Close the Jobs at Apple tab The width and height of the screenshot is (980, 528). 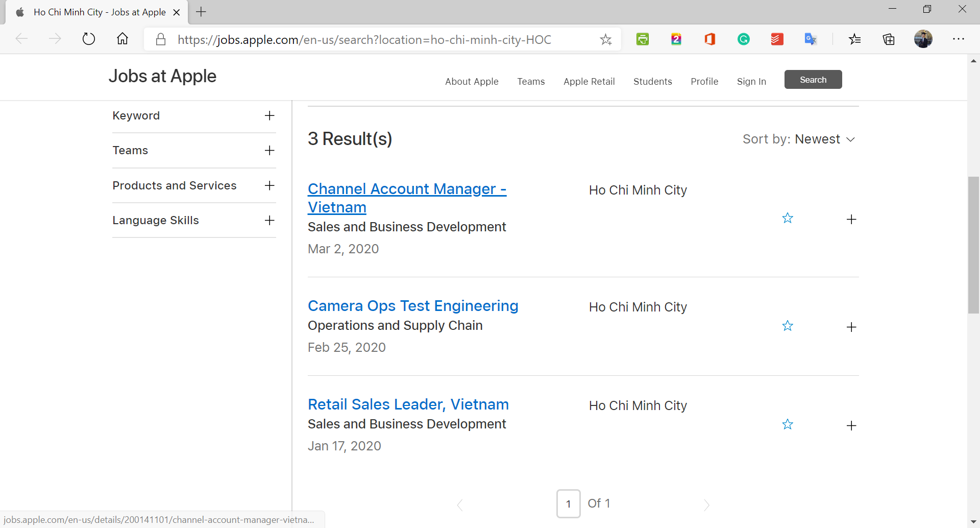[x=177, y=12]
